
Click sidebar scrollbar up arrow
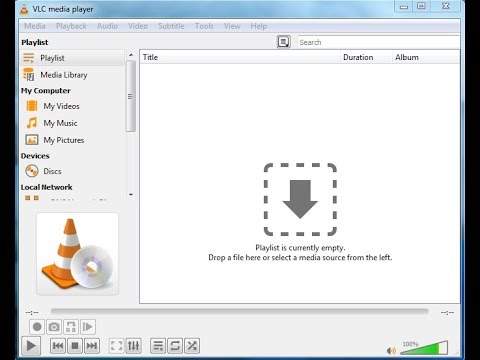(131, 55)
